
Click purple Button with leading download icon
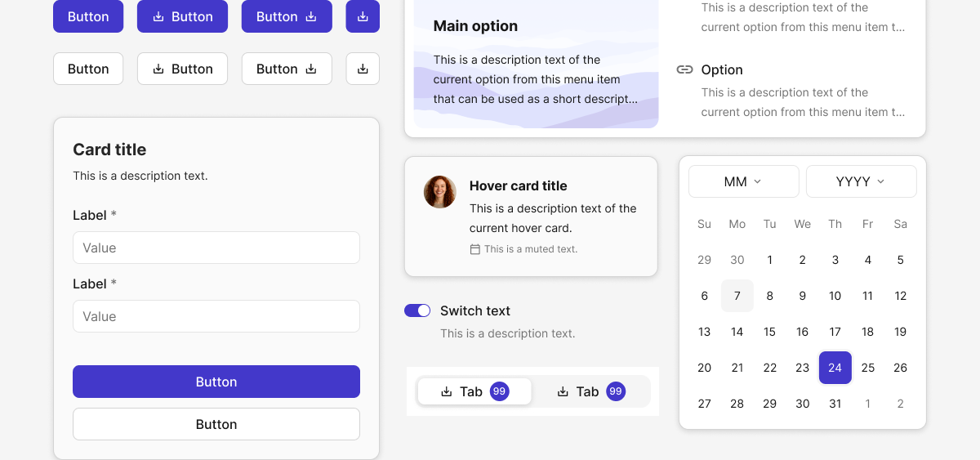pos(182,16)
